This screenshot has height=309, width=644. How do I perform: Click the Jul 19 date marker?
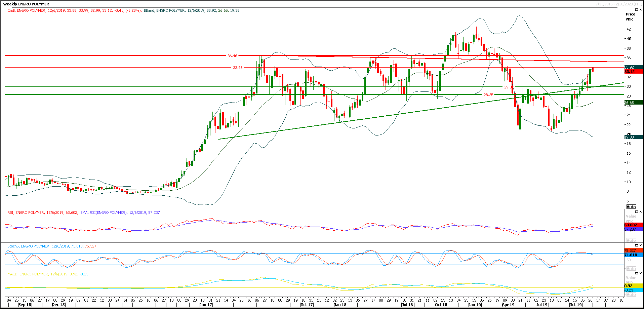point(542,305)
